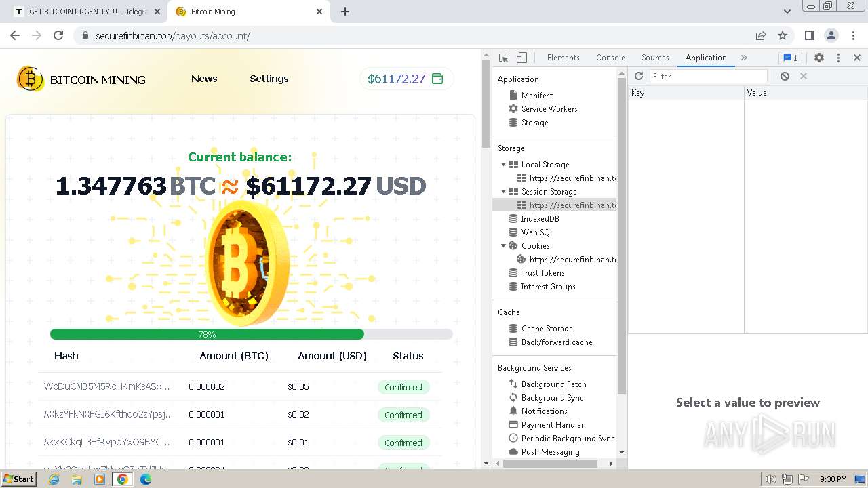The width and height of the screenshot is (868, 488).
Task: Select the Application tab
Action: point(706,58)
